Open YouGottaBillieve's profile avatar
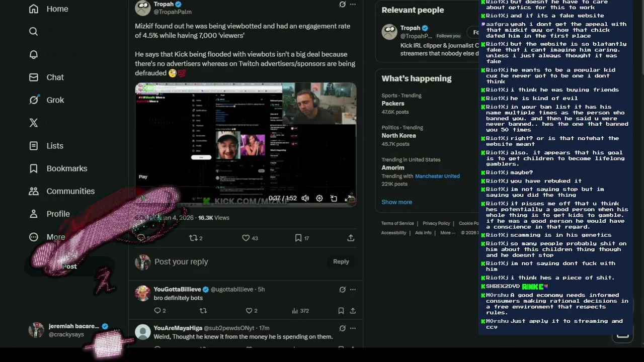 click(x=143, y=293)
